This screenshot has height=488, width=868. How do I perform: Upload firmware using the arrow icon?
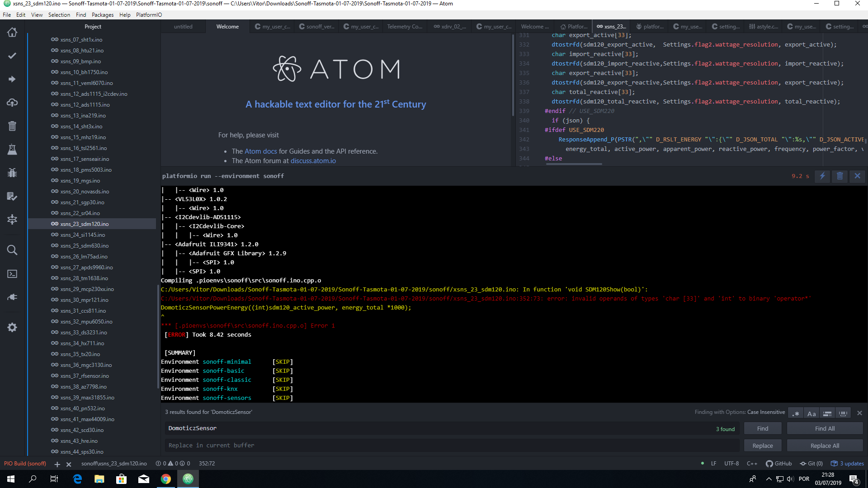[x=12, y=79]
